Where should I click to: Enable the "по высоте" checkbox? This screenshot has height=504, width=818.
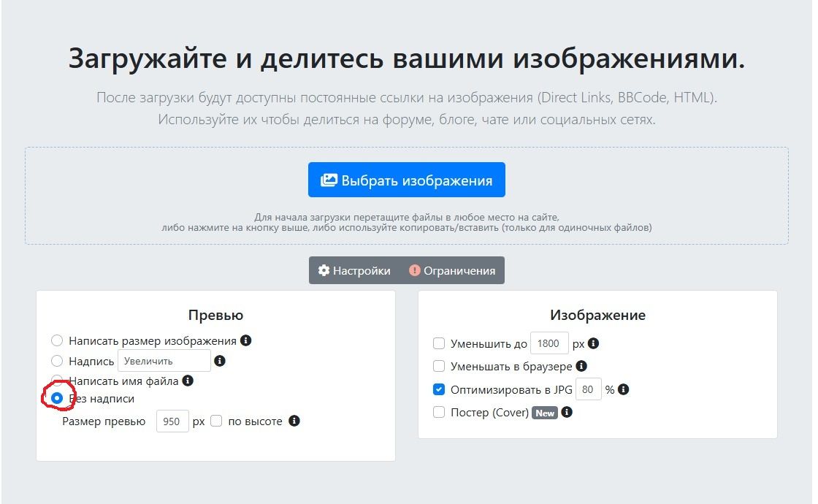click(216, 421)
